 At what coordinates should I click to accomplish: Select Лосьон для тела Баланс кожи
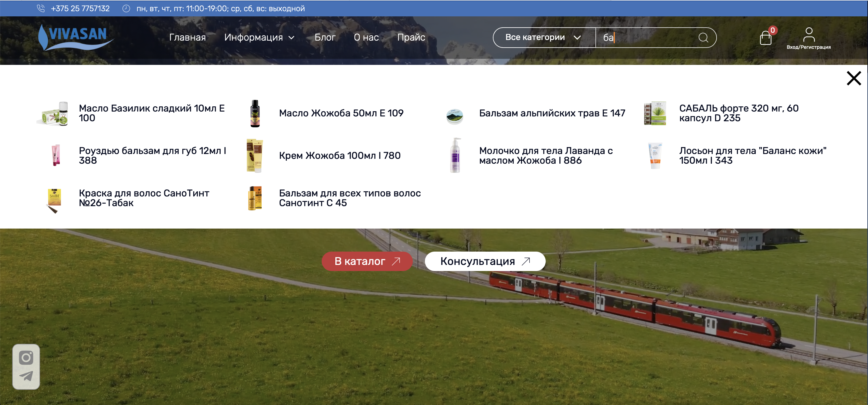click(x=753, y=156)
